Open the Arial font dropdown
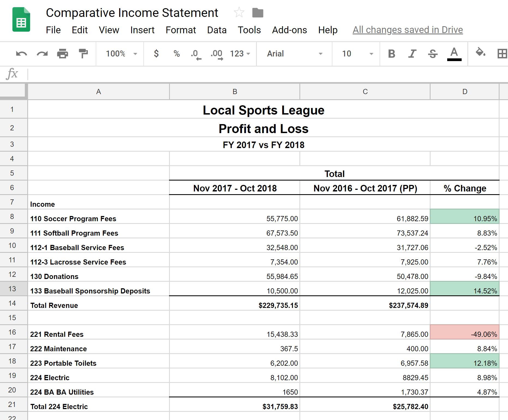This screenshot has height=420, width=508. 294,54
